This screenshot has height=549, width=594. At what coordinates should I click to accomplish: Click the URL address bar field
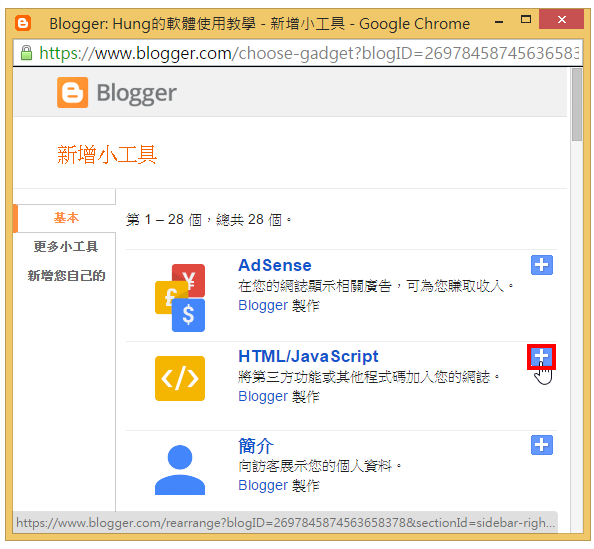coord(297,53)
